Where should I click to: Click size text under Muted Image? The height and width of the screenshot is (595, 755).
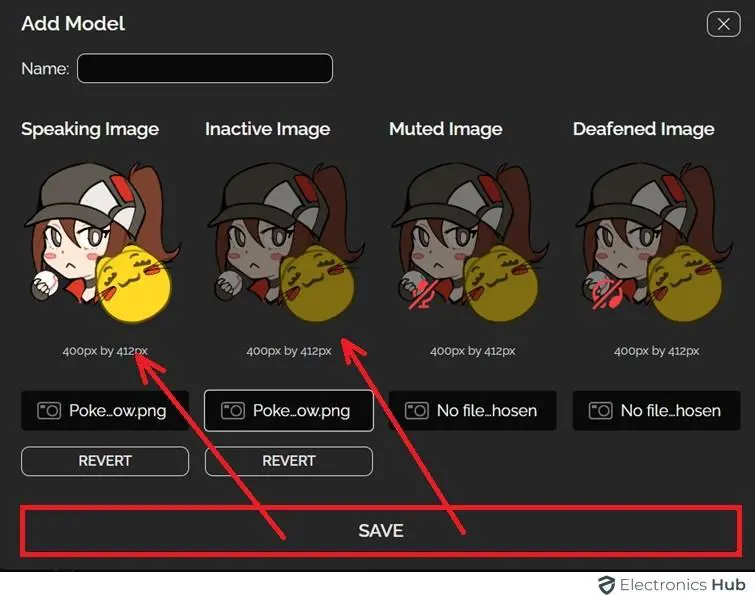pyautogui.click(x=473, y=351)
